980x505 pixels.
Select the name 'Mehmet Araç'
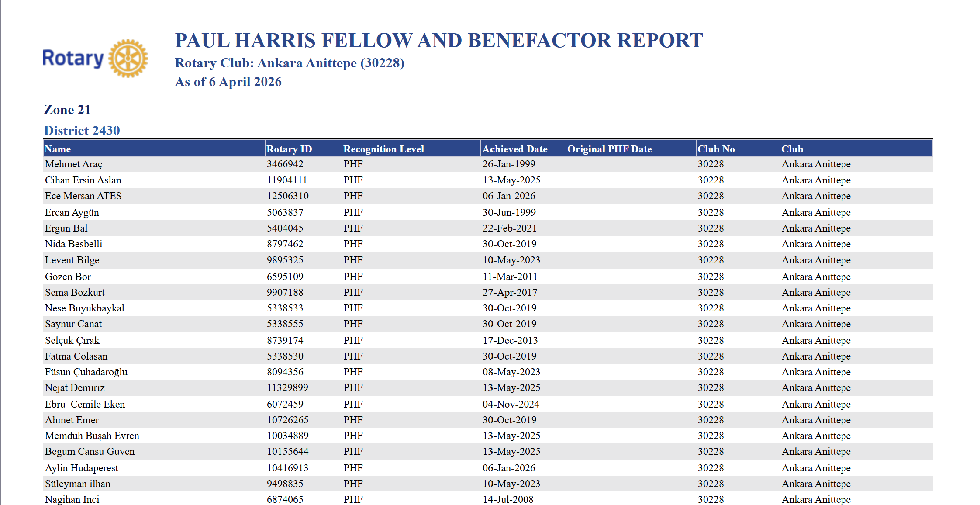(73, 164)
